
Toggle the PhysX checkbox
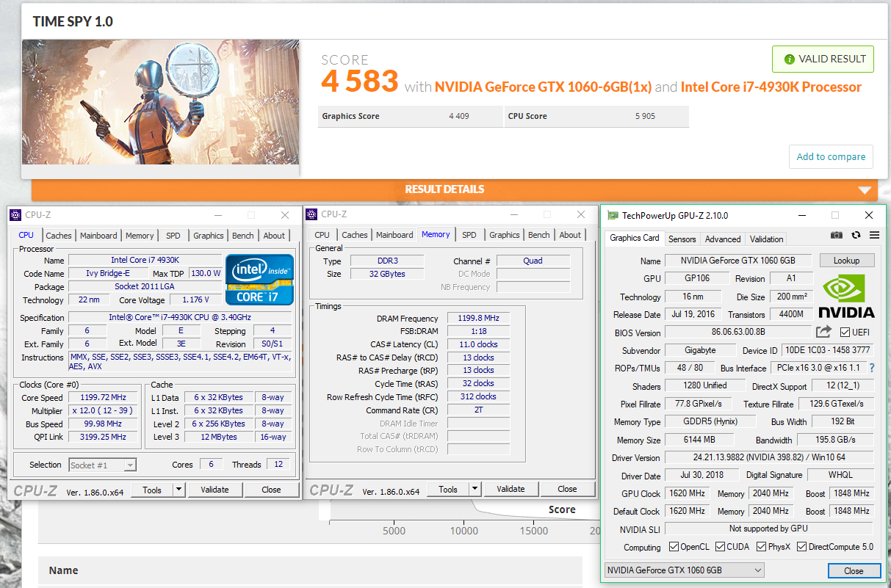[761, 547]
